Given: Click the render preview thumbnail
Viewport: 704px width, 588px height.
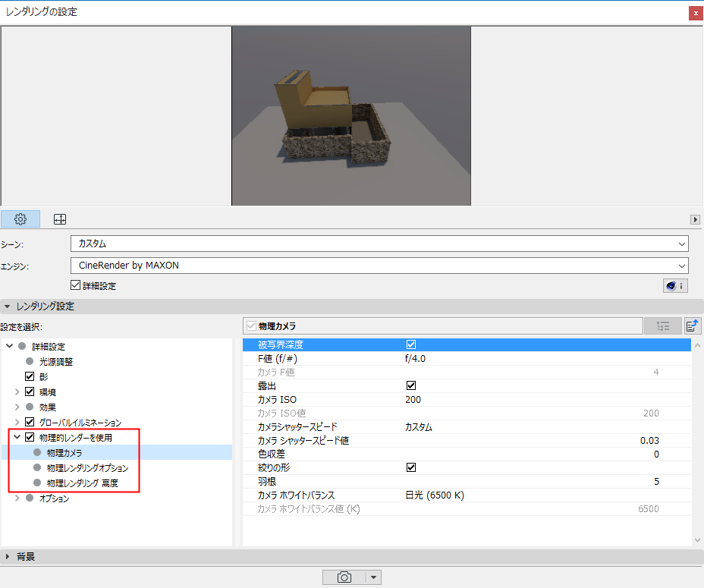Looking at the screenshot, I should coord(351,116).
